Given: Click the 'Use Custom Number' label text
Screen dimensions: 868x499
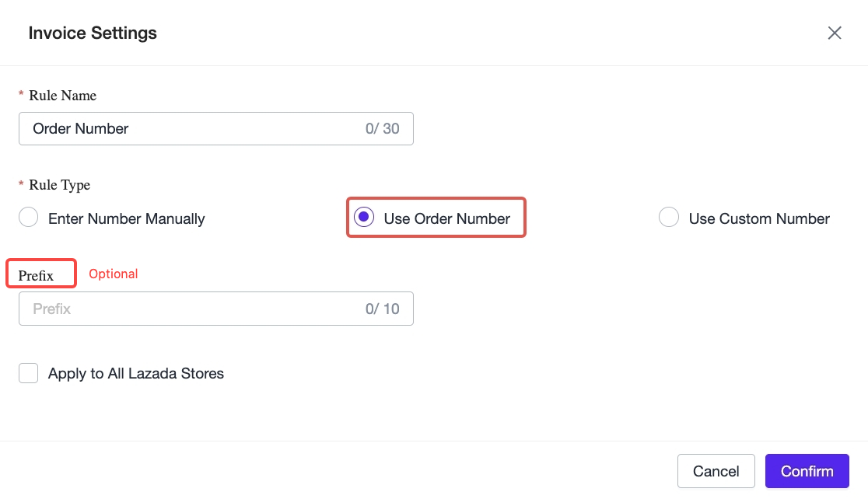Looking at the screenshot, I should pyautogui.click(x=759, y=219).
